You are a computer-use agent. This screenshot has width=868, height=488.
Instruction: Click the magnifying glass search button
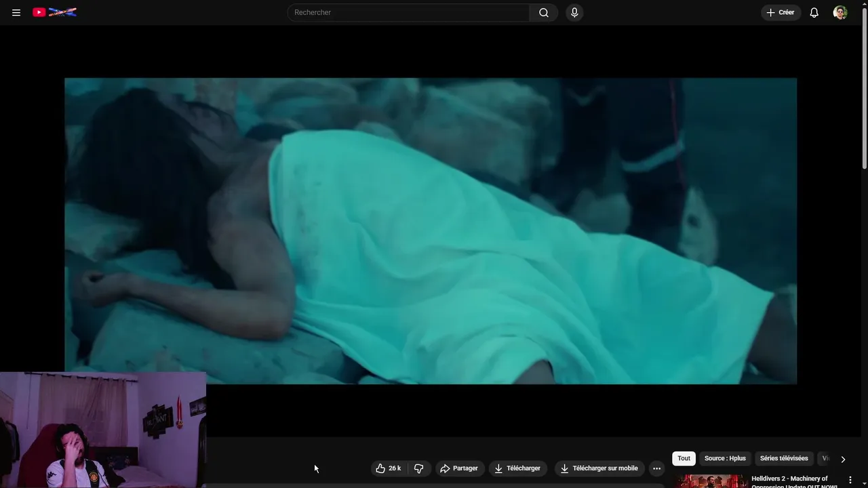coord(544,12)
